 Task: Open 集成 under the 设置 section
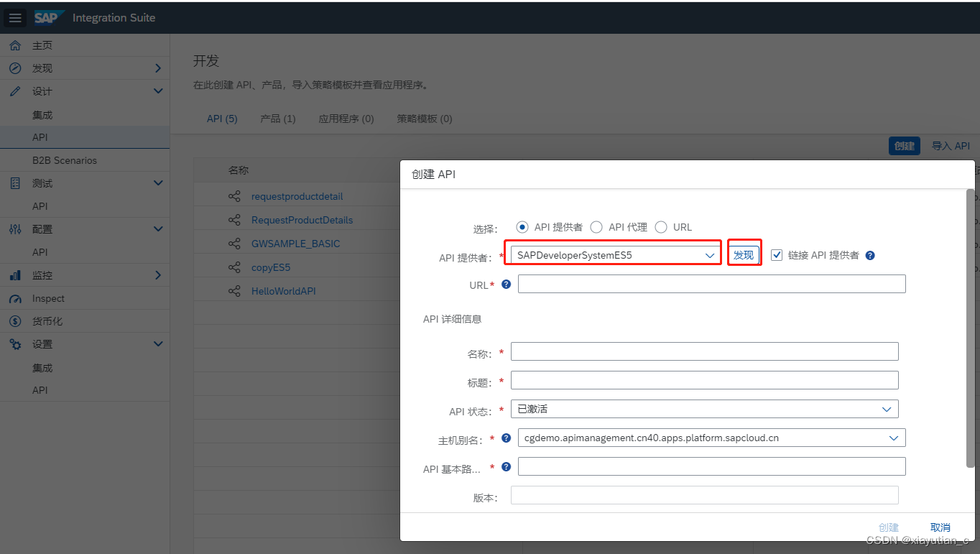tap(42, 368)
